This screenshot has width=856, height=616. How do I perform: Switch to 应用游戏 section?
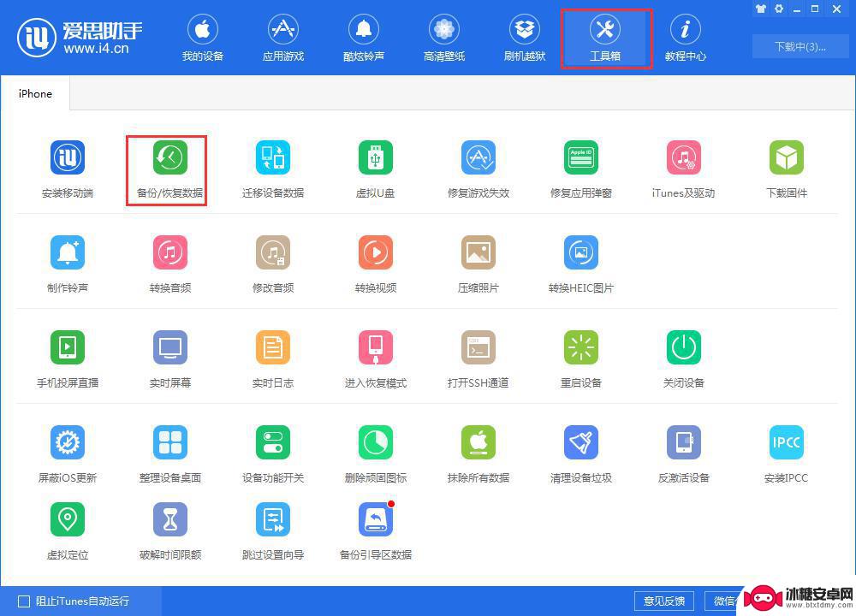[282, 38]
